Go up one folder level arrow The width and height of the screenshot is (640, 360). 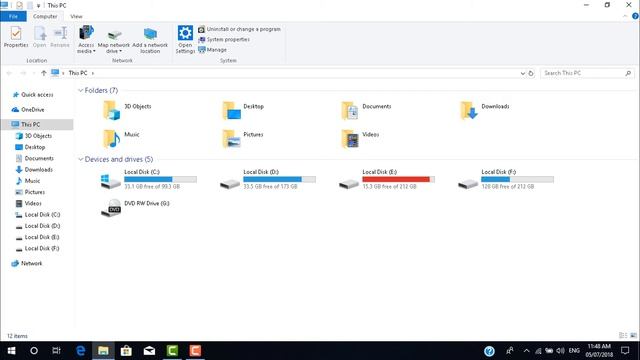[x=43, y=73]
